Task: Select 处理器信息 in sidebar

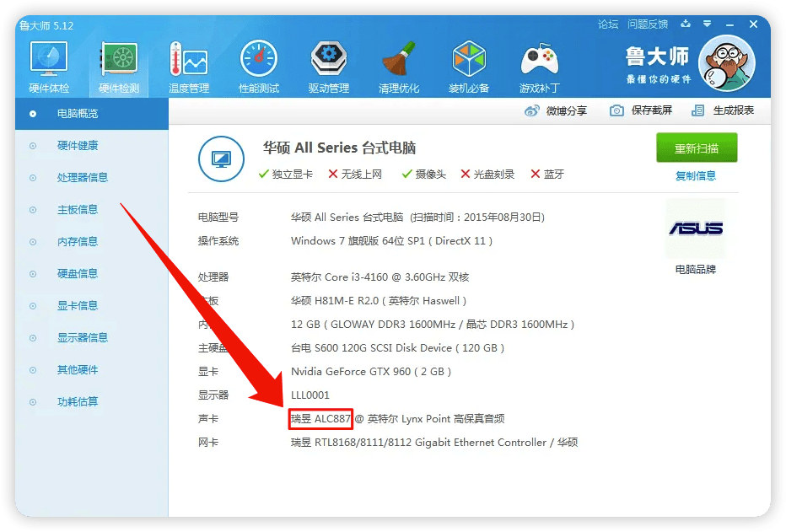Action: click(x=92, y=178)
